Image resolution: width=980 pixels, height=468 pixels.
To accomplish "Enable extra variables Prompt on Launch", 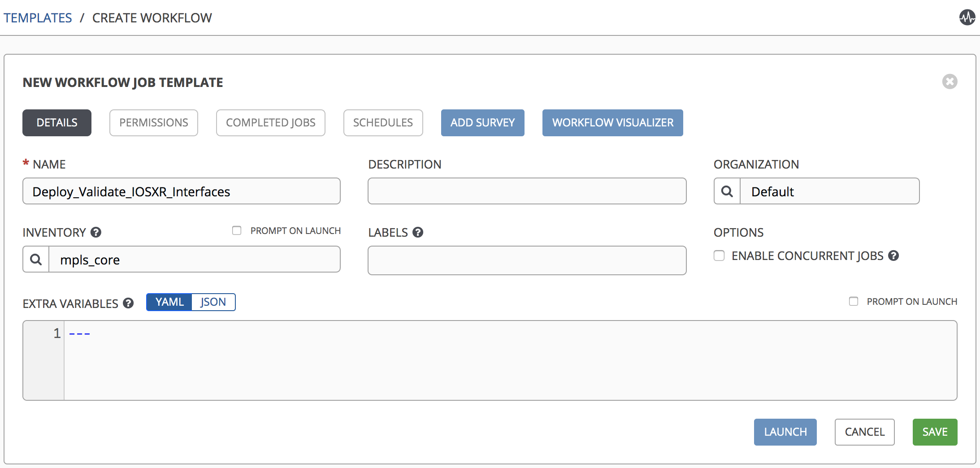I will point(854,301).
